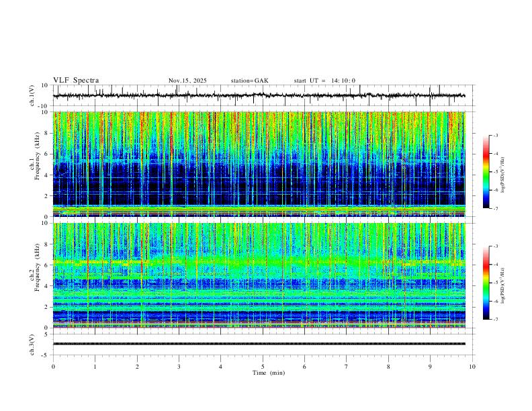Click the 'start UT = 14:10:0' label

click(x=324, y=81)
